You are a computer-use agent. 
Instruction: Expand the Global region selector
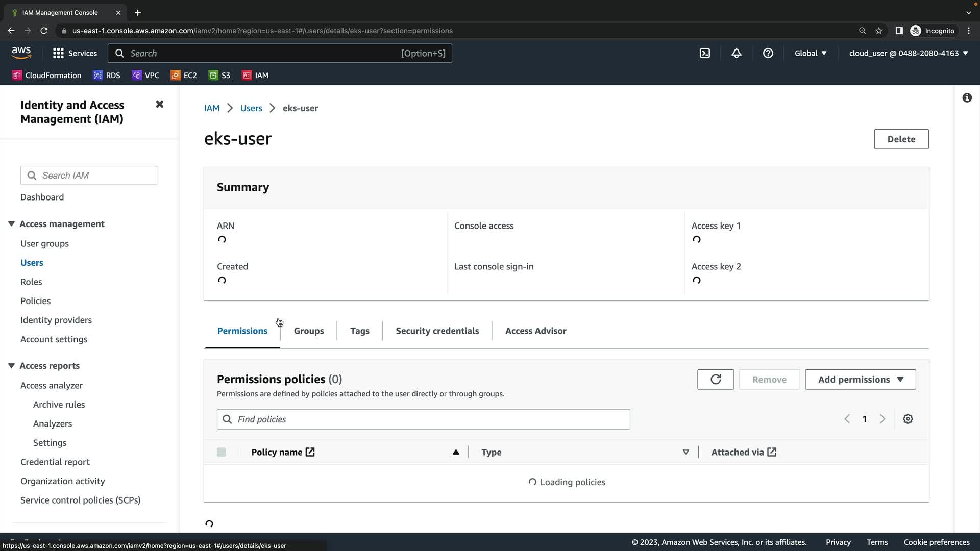click(x=810, y=53)
